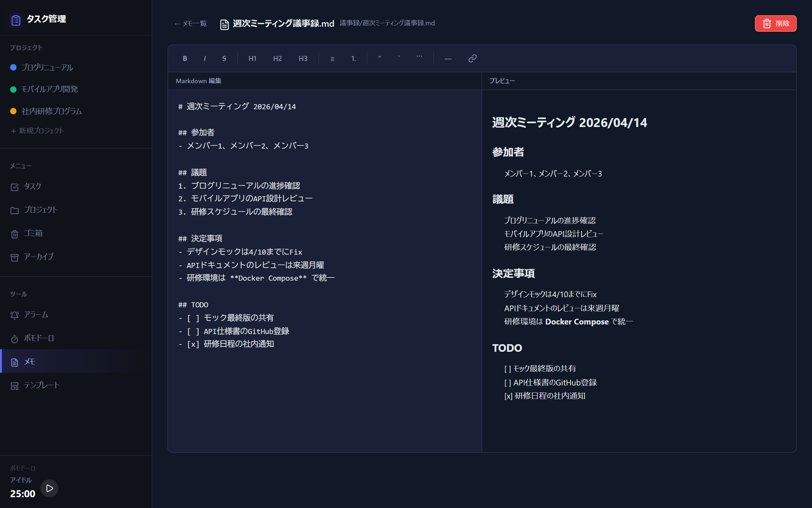Click the 25:00 pomodoro time display

pos(23,493)
